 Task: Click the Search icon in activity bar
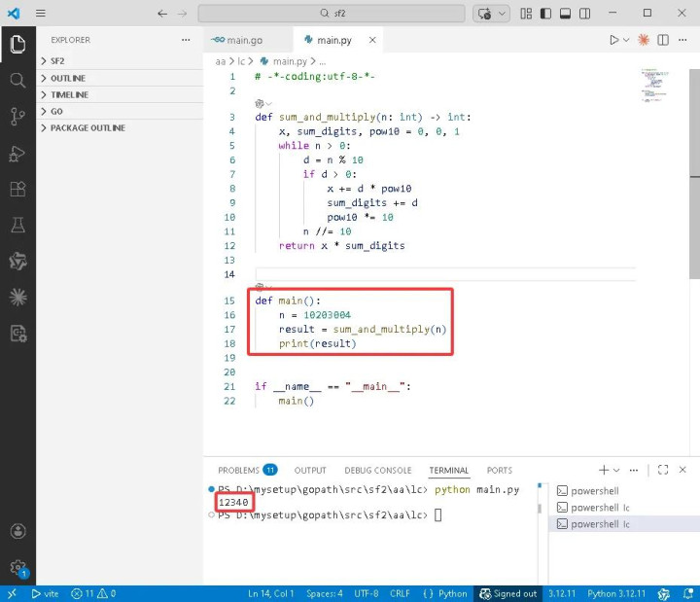click(x=17, y=81)
